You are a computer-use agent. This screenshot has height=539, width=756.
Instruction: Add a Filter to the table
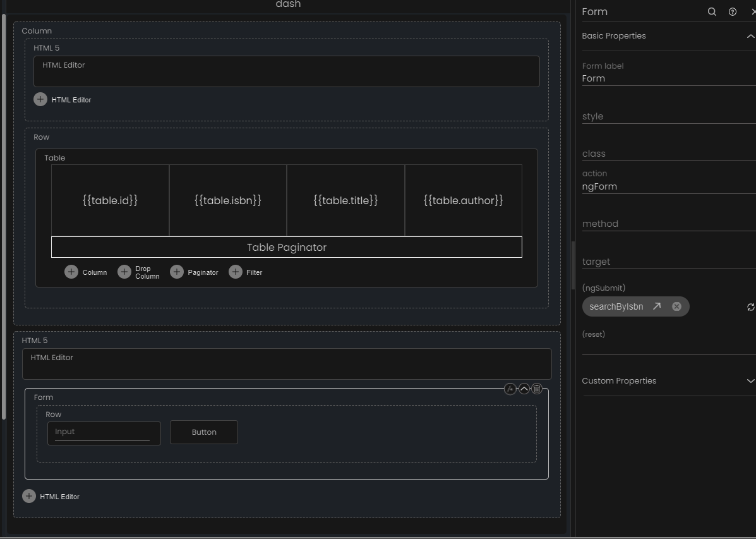tap(236, 272)
